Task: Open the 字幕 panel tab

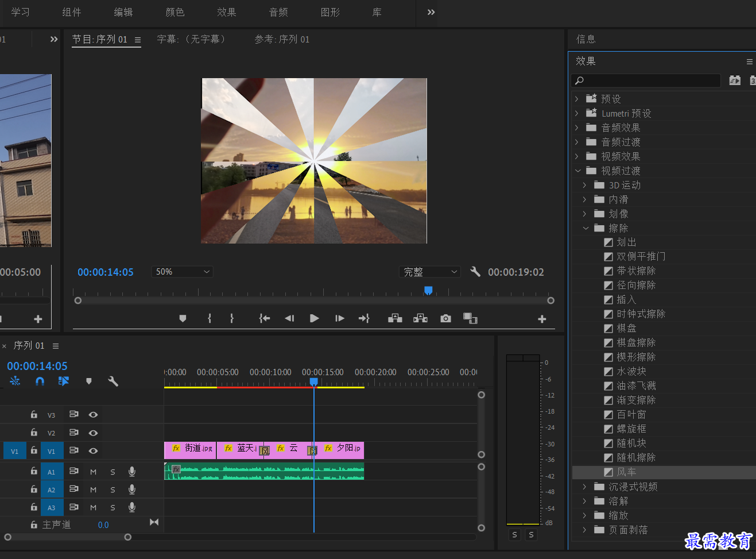Action: tap(191, 39)
